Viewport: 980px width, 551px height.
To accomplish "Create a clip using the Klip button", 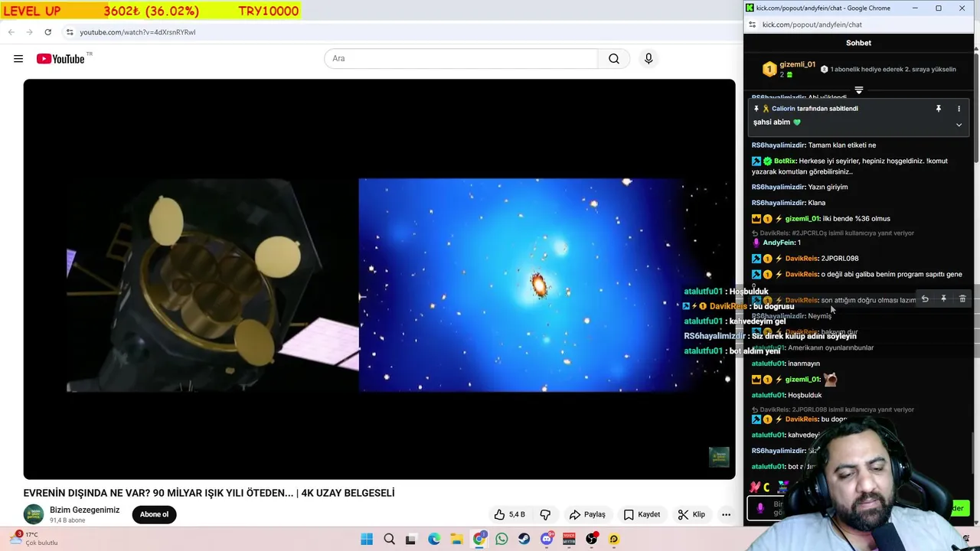I will 691,514.
